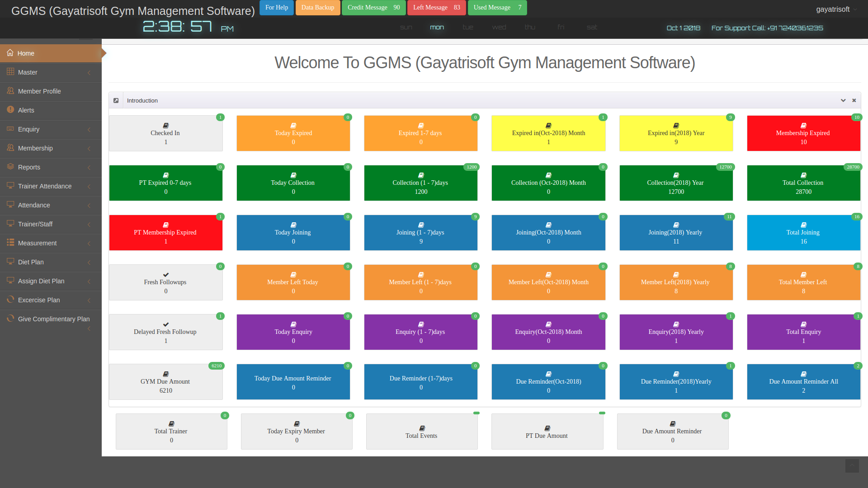Open the Today Expiry Member tile
Image resolution: width=868 pixels, height=488 pixels.
click(x=297, y=432)
